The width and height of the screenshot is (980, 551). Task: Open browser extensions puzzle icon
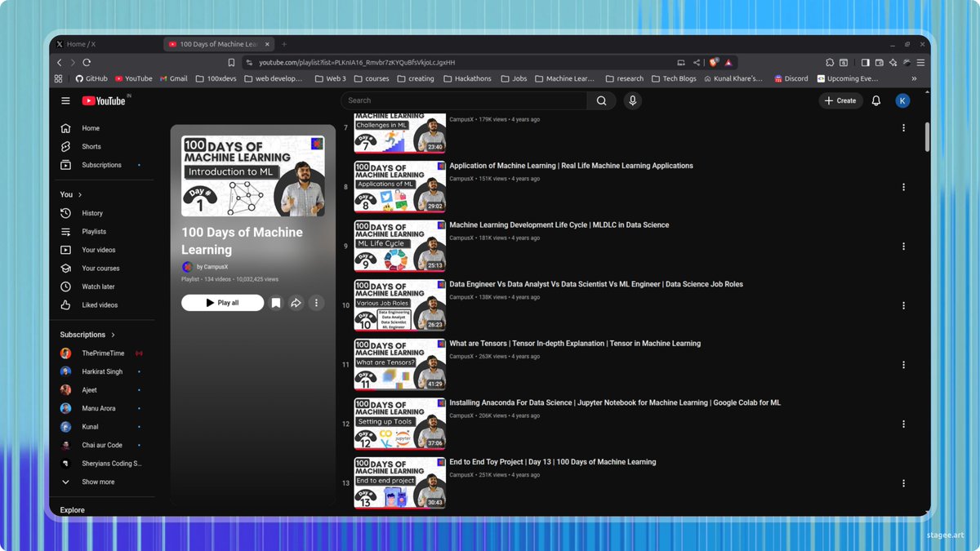830,62
